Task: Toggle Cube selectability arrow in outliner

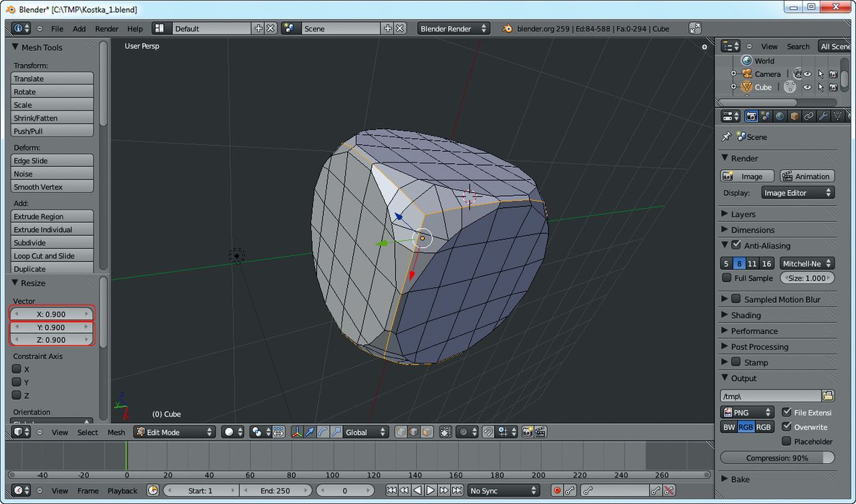Action: (x=821, y=87)
